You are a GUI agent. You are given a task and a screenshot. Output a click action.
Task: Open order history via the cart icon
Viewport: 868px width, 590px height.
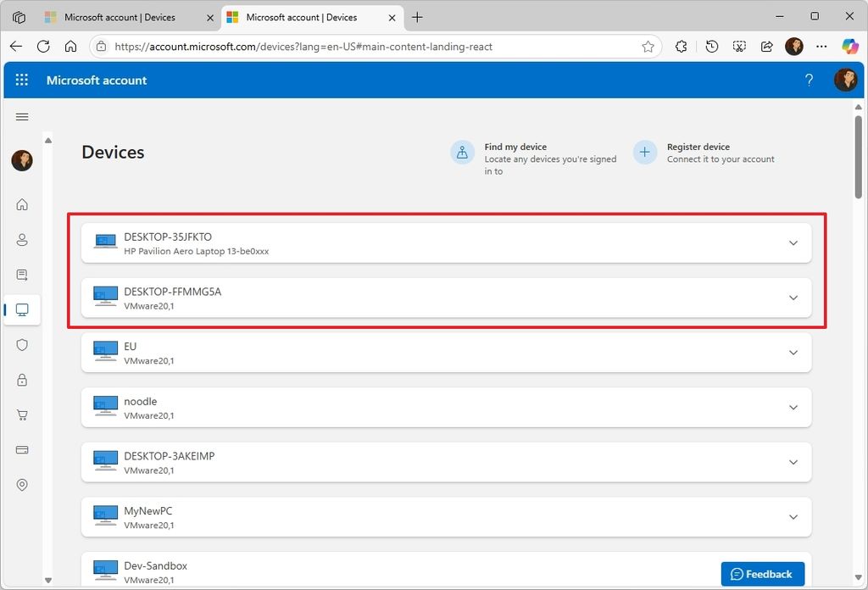(22, 415)
